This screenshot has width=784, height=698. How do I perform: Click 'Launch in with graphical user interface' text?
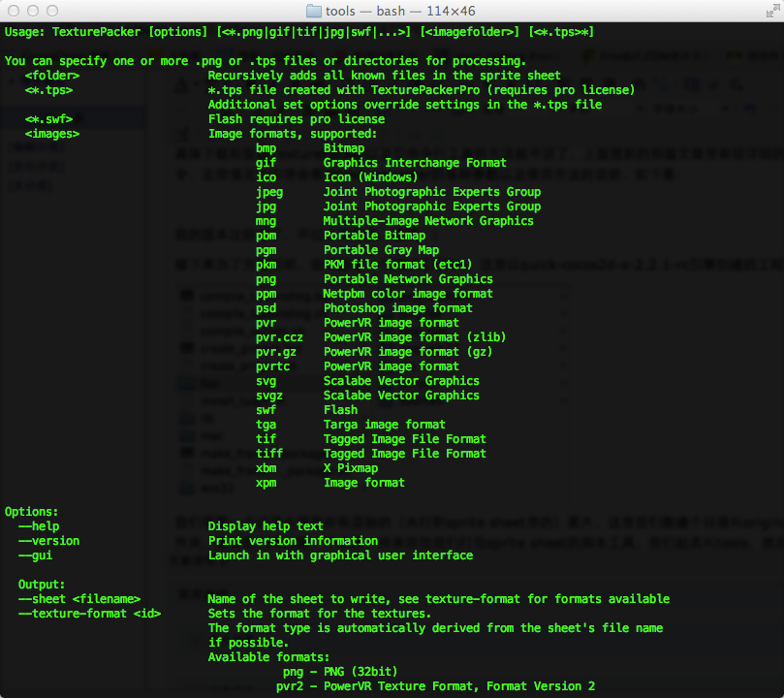coord(340,555)
